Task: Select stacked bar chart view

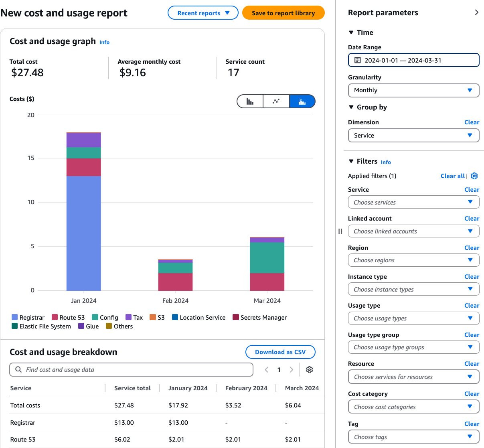Action: (x=302, y=101)
